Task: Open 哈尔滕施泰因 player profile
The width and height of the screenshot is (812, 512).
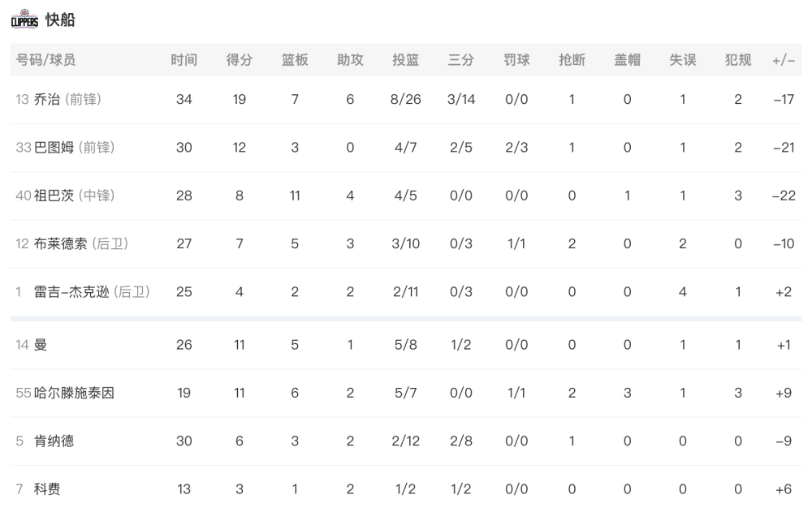Action: (x=74, y=393)
